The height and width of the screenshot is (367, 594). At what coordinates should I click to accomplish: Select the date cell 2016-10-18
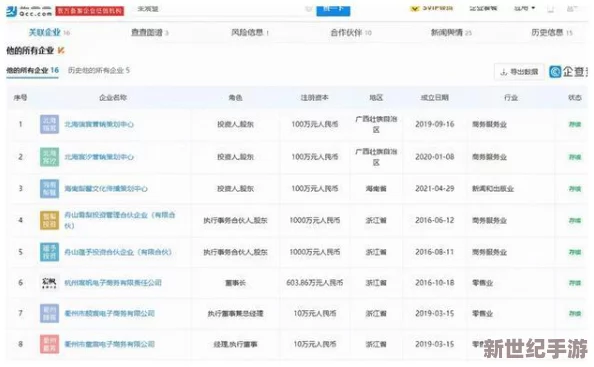(435, 283)
